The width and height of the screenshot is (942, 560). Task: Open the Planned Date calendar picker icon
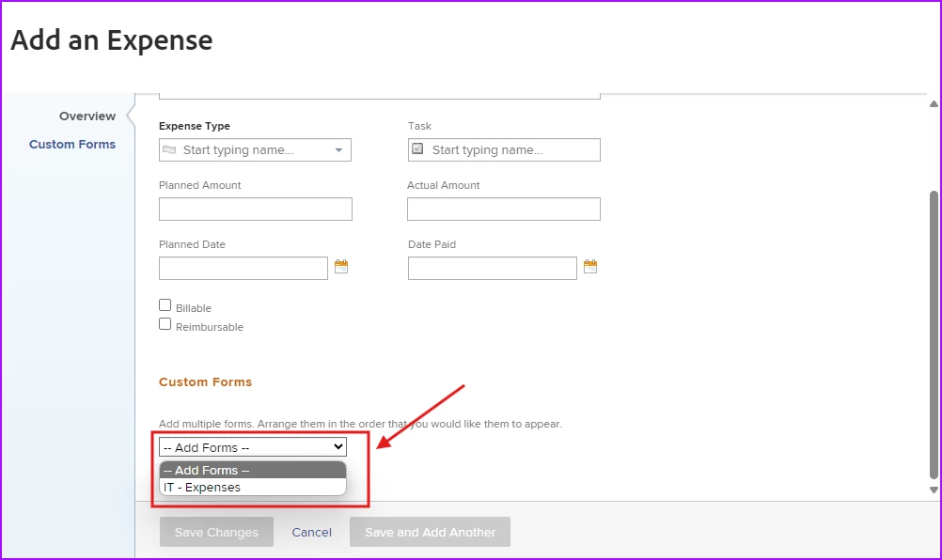click(x=341, y=267)
